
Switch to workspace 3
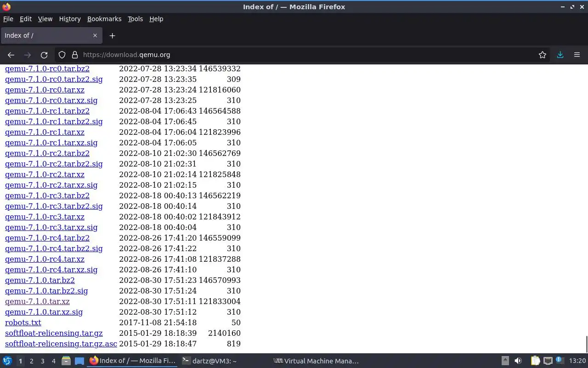tap(42, 361)
